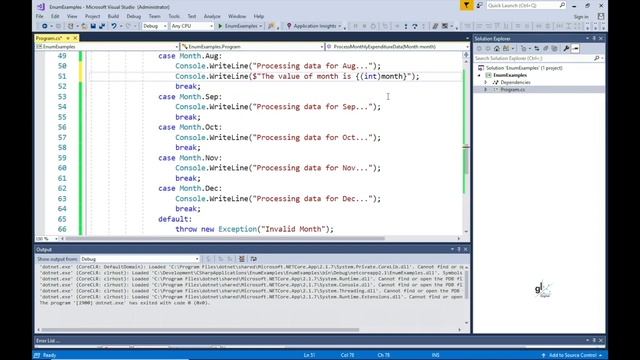Click the Application Insights toolbar button
Screen dimensions: 640x360
coord(313,26)
